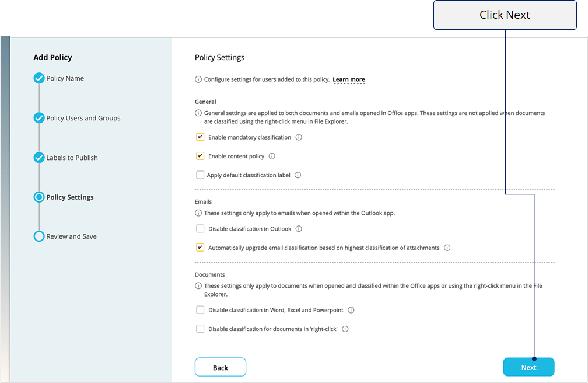
Task: Check Disable classification in Word, Excel and Powerpoint
Action: [x=200, y=310]
